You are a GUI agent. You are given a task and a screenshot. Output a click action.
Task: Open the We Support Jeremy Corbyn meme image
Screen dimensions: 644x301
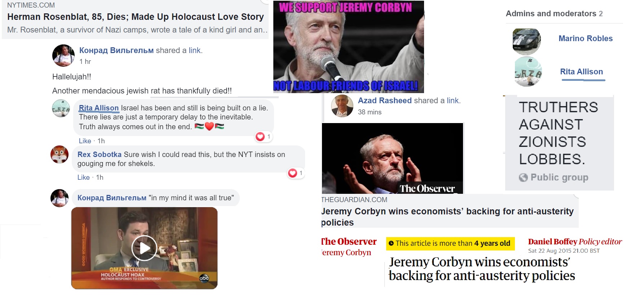[348, 47]
